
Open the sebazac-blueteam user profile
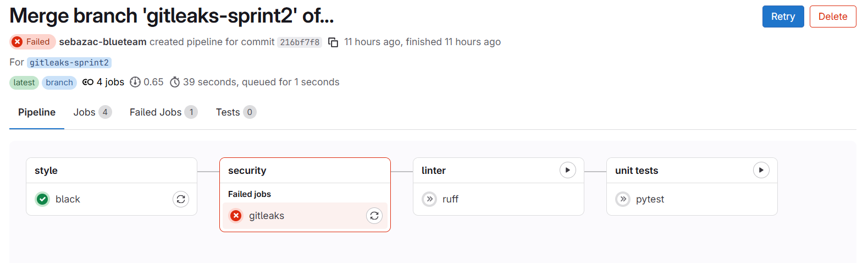pyautogui.click(x=103, y=42)
